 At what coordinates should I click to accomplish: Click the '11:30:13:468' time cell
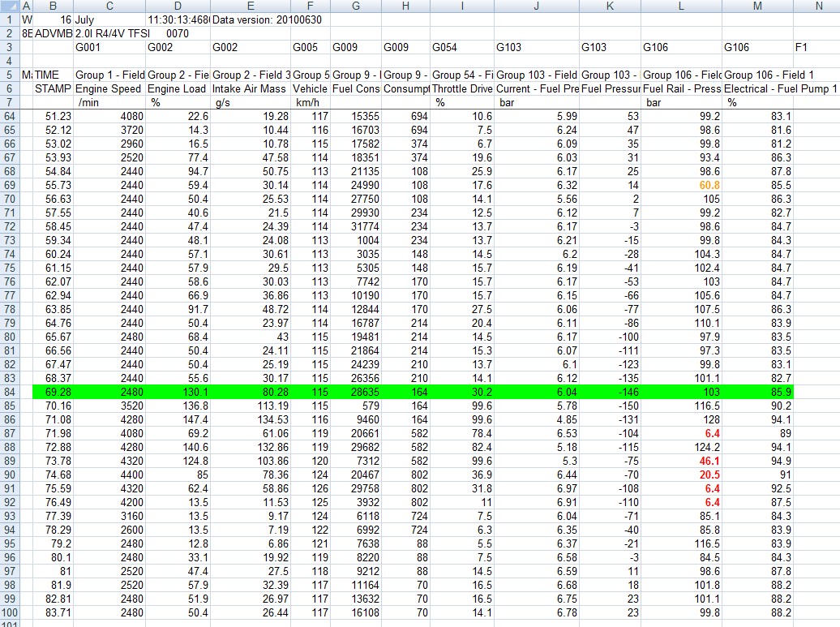coord(178,19)
